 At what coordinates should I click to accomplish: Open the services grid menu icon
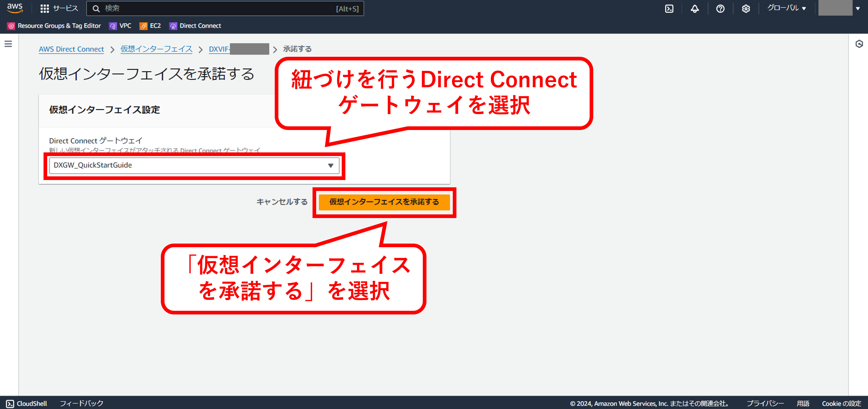pos(45,8)
